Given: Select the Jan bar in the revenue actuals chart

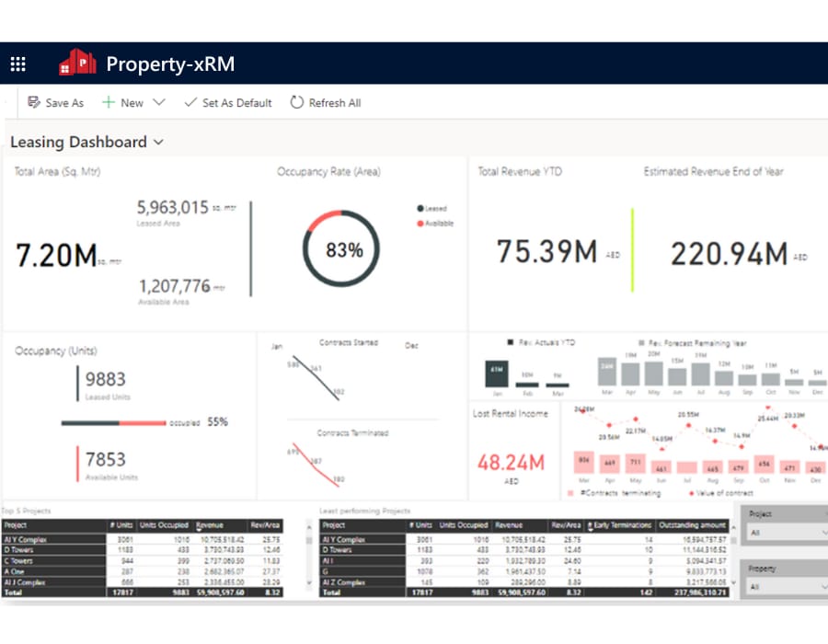Looking at the screenshot, I should click(495, 374).
